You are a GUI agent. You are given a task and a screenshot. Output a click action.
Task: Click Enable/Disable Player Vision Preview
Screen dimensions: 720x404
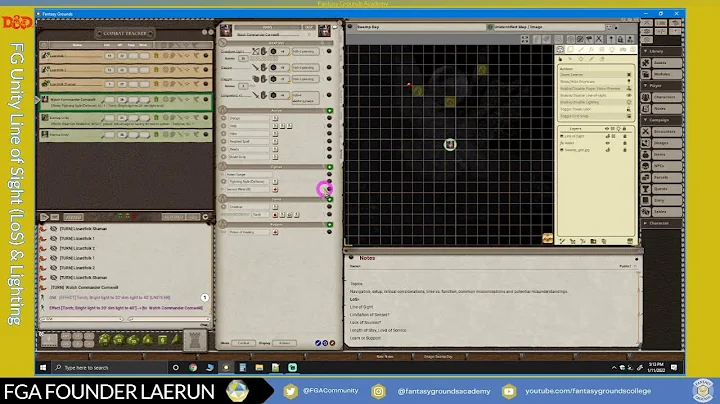point(595,89)
